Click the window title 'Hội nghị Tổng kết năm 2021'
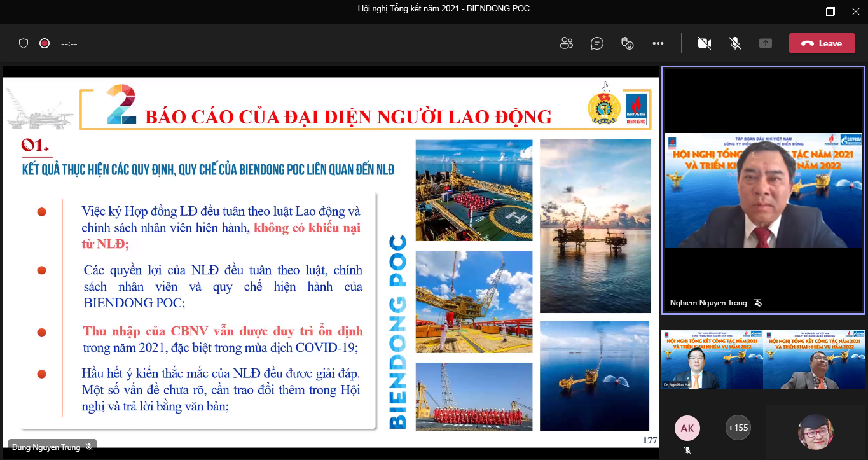Image resolution: width=868 pixels, height=460 pixels. coord(444,8)
